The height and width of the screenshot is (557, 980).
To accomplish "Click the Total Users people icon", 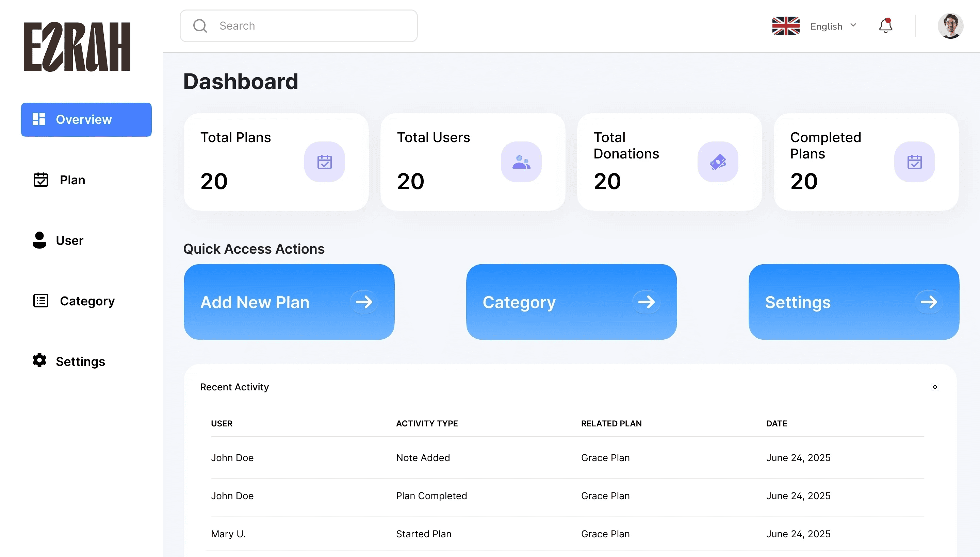I will 521,162.
